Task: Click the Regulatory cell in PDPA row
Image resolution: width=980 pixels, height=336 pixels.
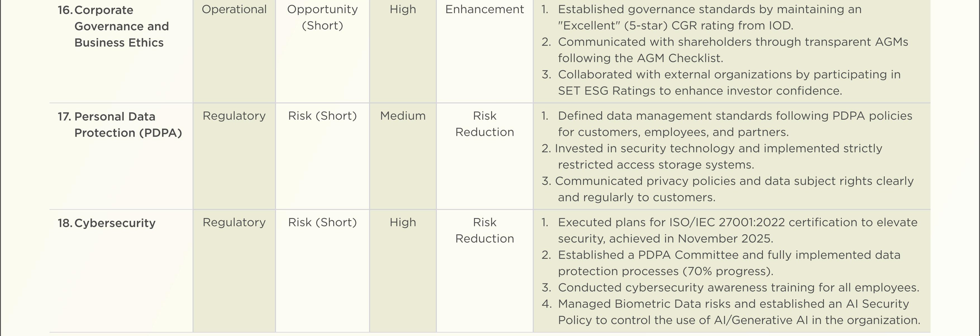Action: coord(234,116)
